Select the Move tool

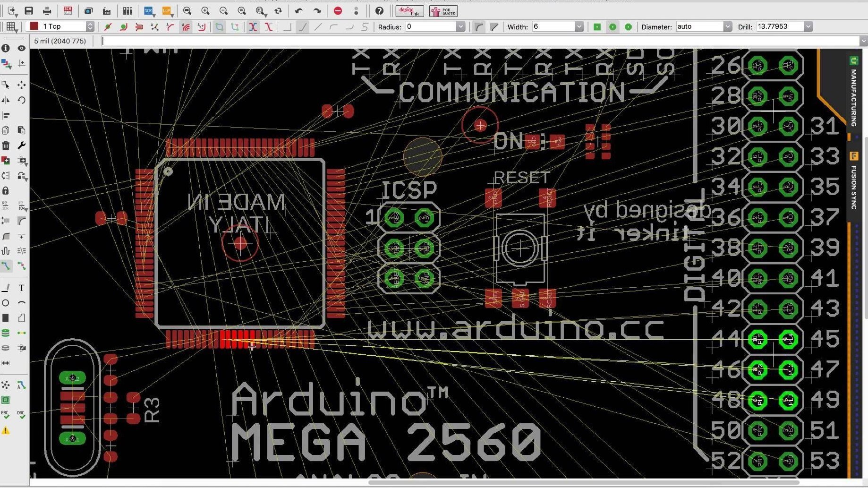pyautogui.click(x=21, y=85)
